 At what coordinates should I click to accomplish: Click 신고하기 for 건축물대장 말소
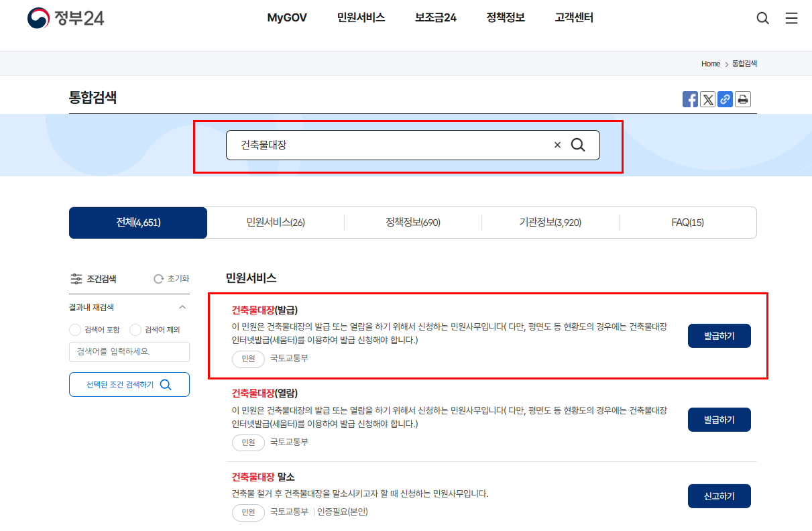(x=719, y=495)
